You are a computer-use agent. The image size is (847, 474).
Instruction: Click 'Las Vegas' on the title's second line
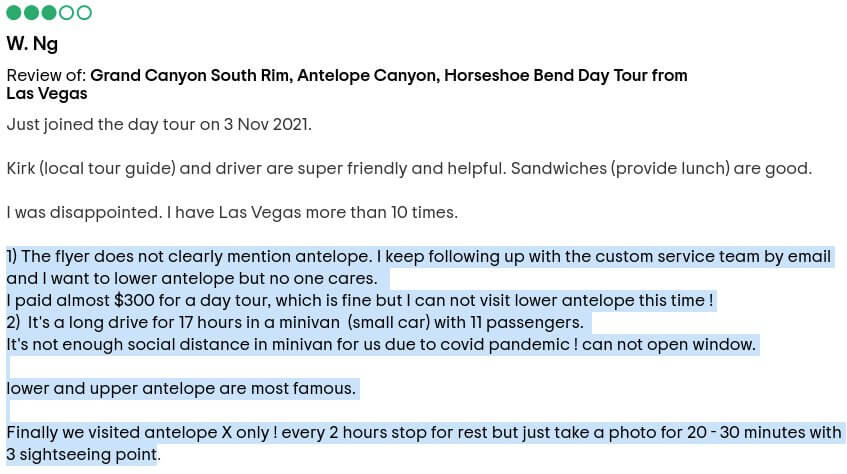point(46,94)
